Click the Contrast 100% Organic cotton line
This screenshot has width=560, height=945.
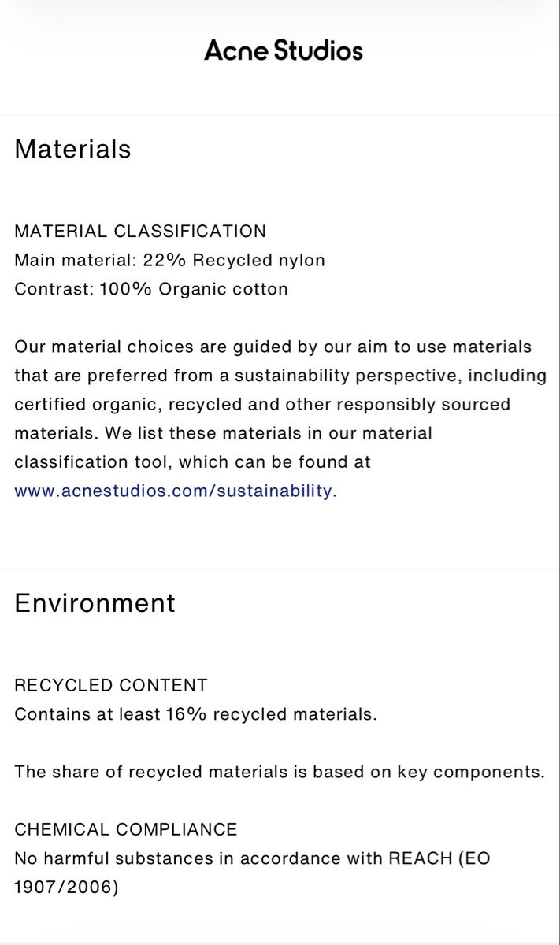pyautogui.click(x=151, y=289)
